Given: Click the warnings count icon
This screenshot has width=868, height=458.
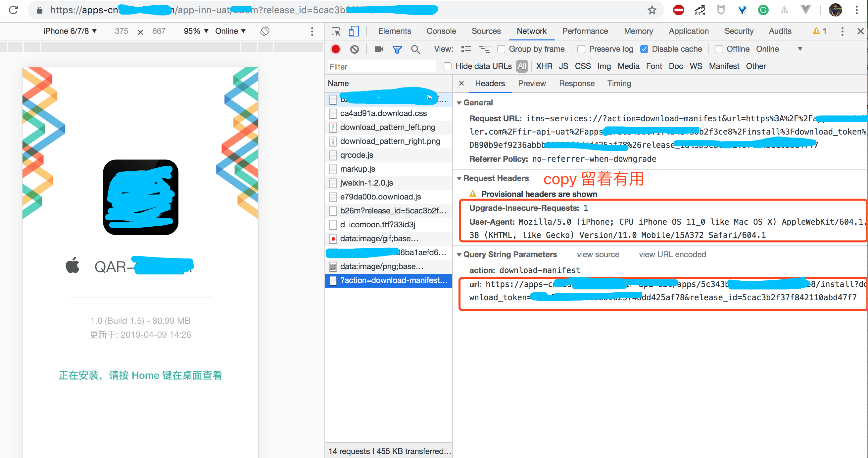Looking at the screenshot, I should tap(819, 31).
